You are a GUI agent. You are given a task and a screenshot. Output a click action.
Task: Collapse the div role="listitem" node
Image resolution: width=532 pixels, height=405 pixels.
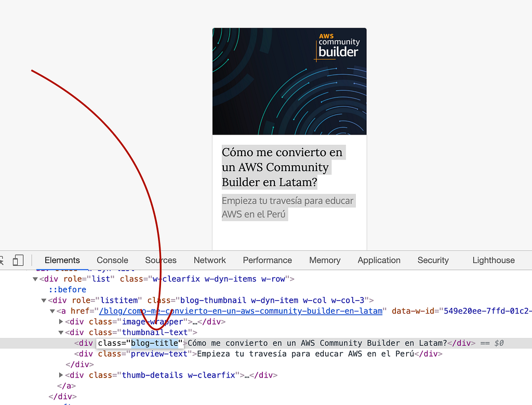click(x=44, y=301)
